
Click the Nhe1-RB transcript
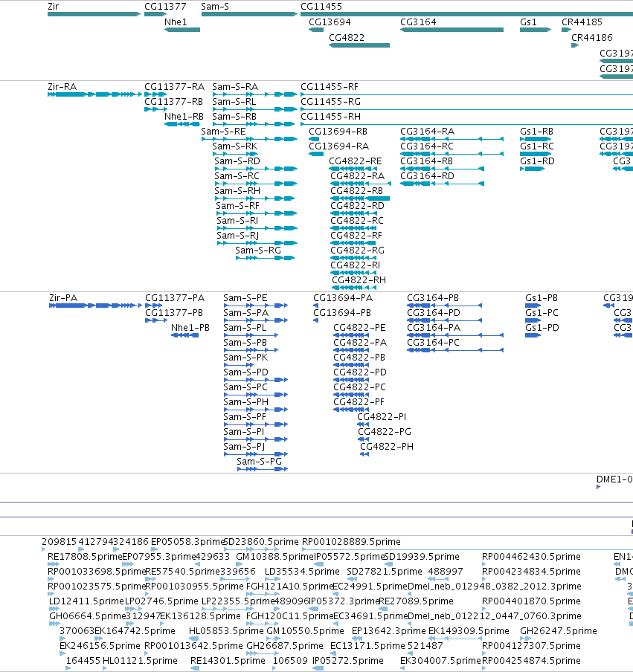point(182,124)
